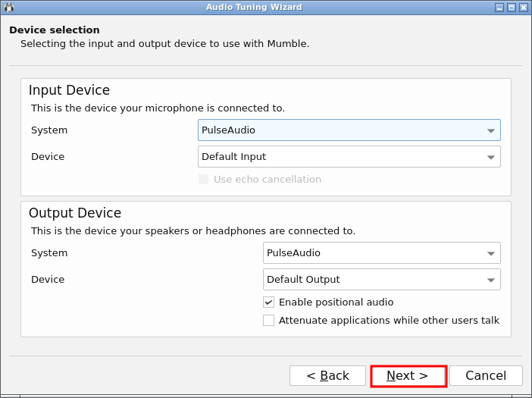The width and height of the screenshot is (532, 398).
Task: Expand the Default Input device list
Action: click(349, 157)
